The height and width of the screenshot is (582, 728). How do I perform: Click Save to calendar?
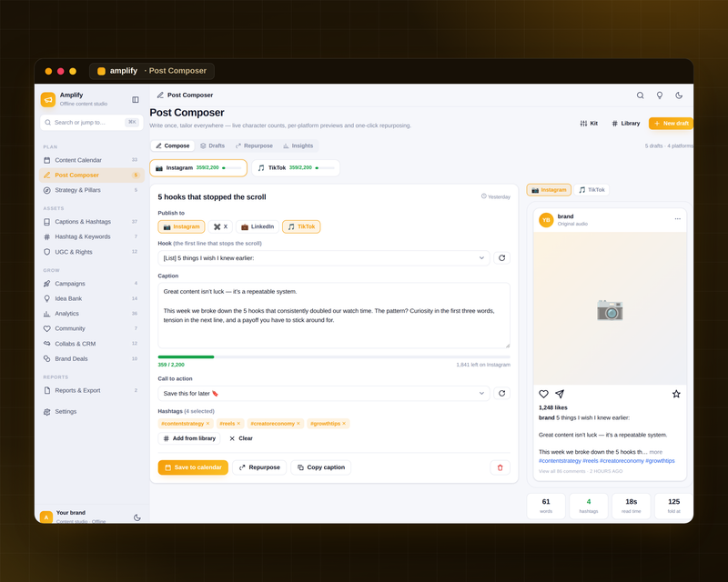click(193, 467)
